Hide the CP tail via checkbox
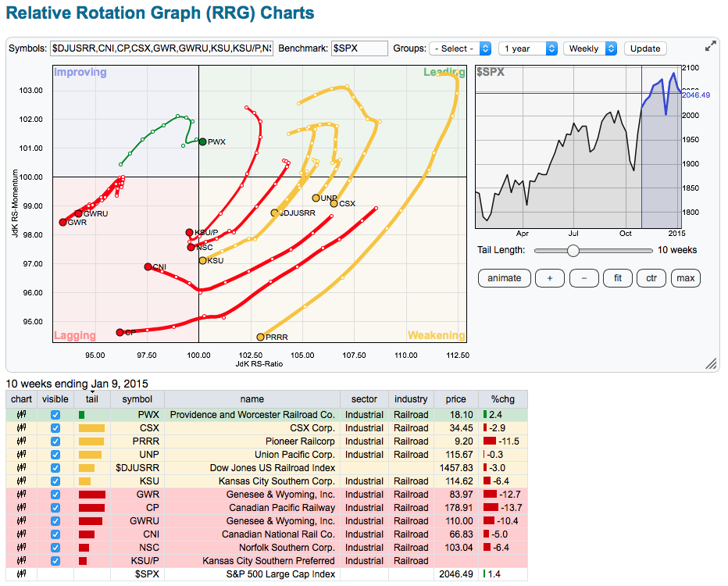The height and width of the screenshot is (586, 728). point(55,508)
